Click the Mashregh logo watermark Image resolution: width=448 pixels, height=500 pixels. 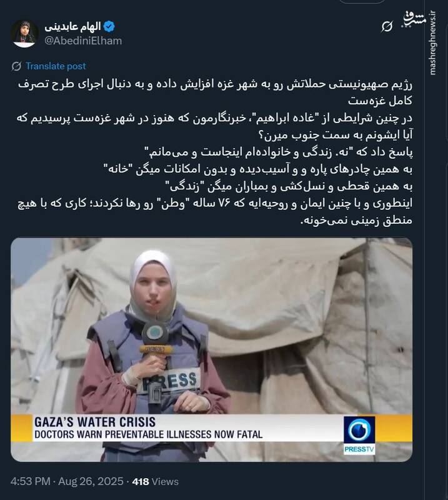click(x=415, y=19)
